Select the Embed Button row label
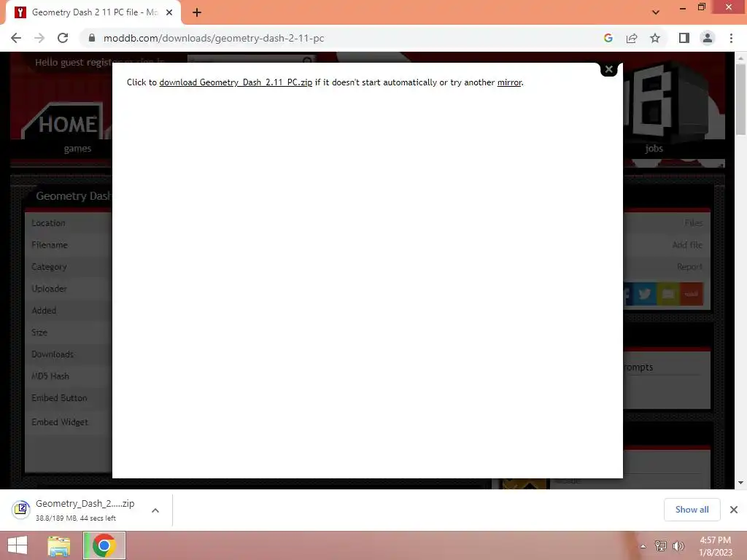The image size is (747, 560). coord(59,398)
